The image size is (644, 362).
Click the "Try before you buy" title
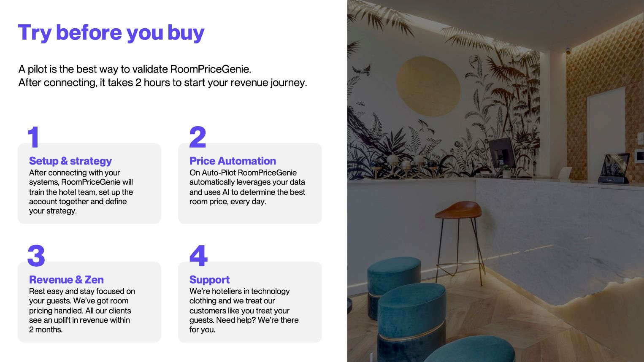[111, 33]
